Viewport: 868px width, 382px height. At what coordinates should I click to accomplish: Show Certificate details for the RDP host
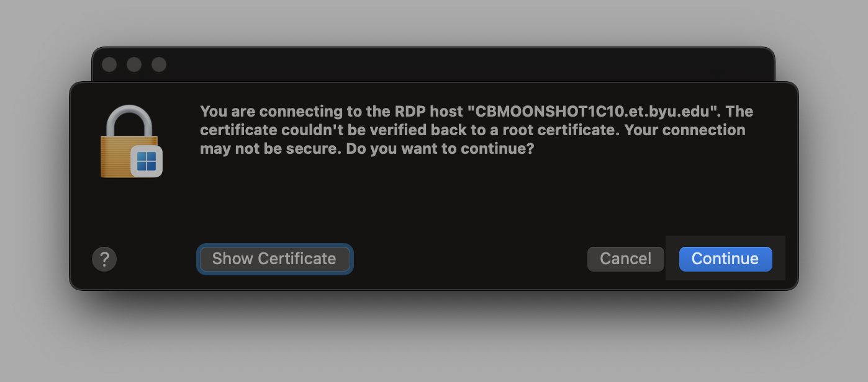click(x=274, y=259)
